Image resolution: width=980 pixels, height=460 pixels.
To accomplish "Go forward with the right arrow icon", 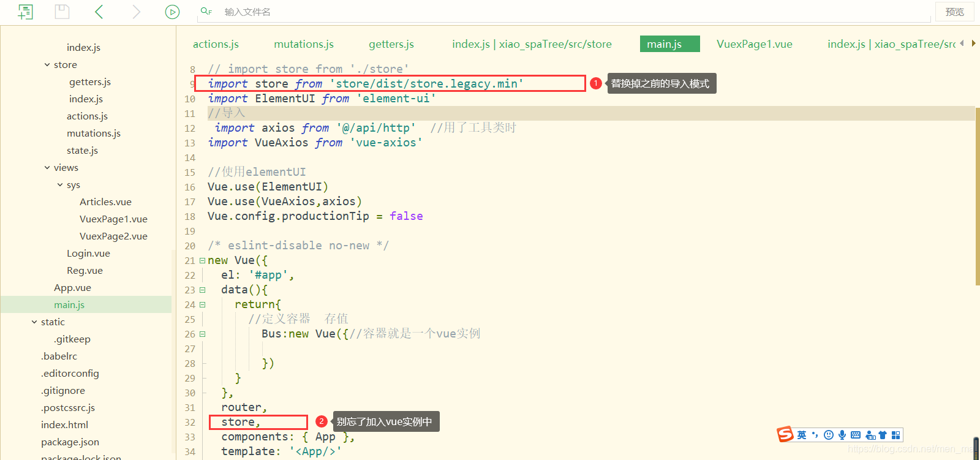I will [x=137, y=12].
